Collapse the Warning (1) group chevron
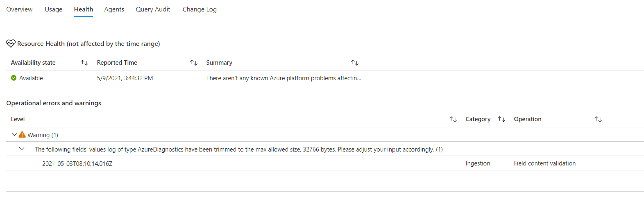 click(x=14, y=134)
